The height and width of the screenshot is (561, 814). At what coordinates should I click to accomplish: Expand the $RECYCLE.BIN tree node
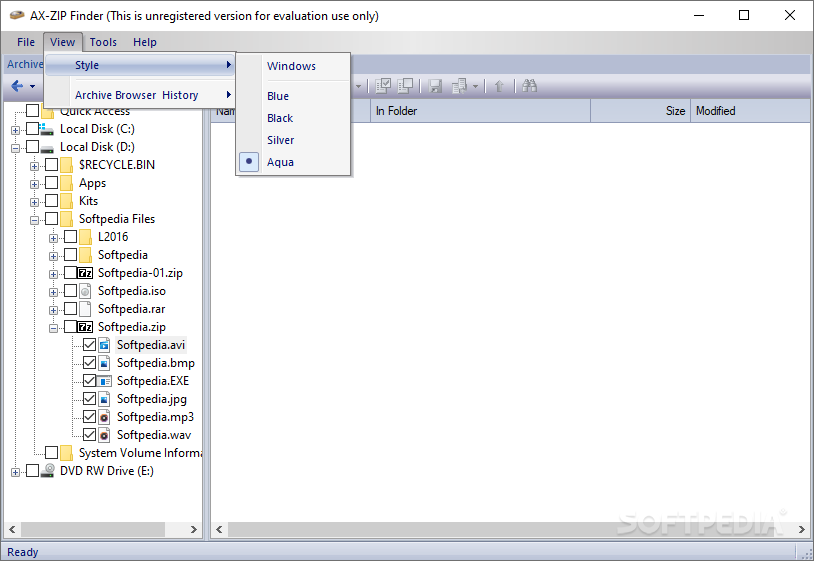34,167
